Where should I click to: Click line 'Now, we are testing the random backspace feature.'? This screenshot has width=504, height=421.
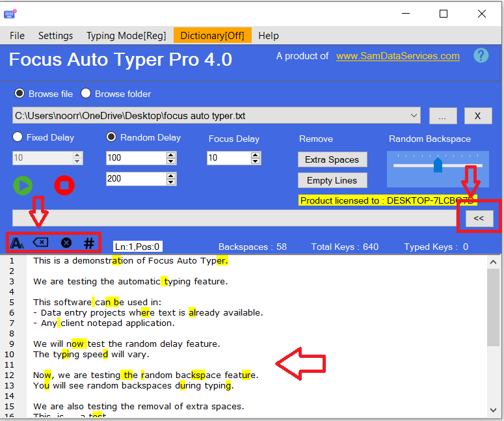[146, 375]
